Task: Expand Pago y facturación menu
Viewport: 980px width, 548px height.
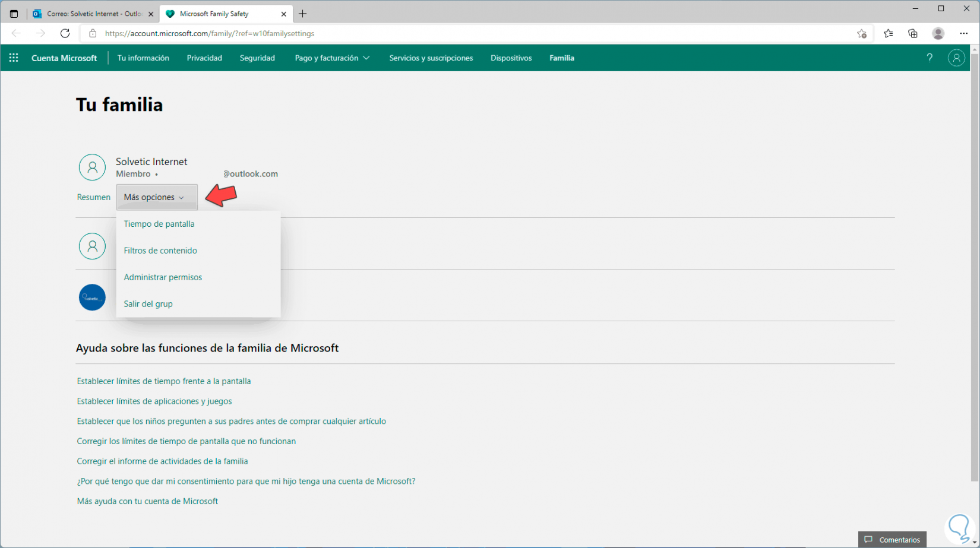Action: pos(332,58)
